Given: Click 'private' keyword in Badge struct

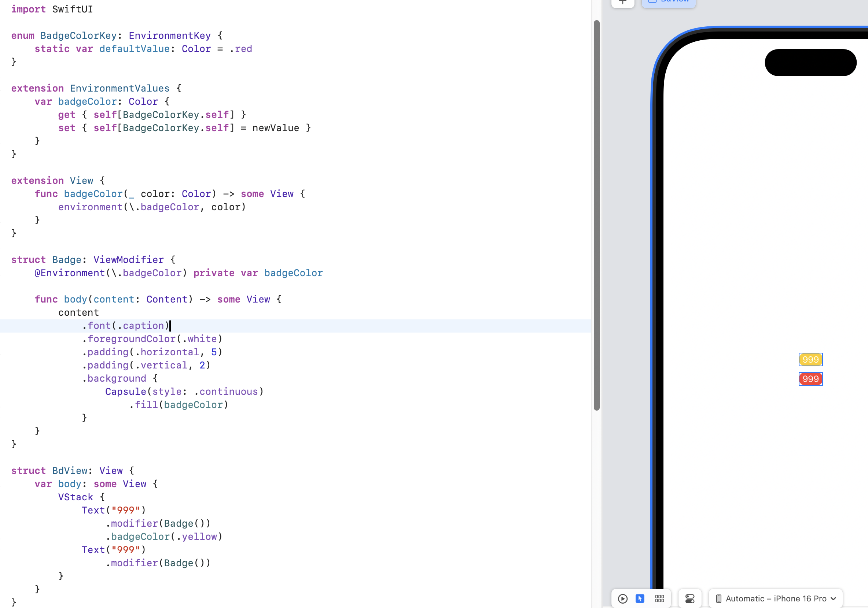Looking at the screenshot, I should [214, 273].
